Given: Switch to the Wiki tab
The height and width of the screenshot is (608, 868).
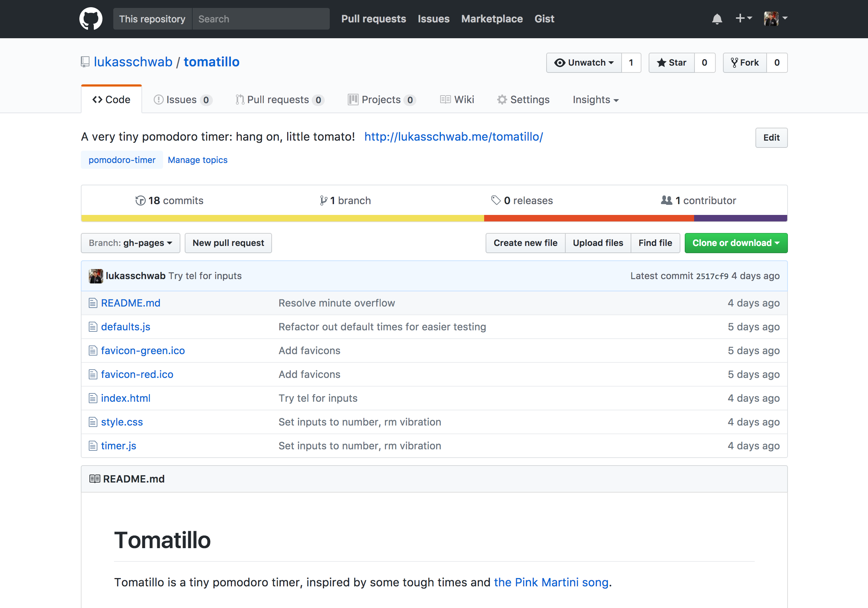Looking at the screenshot, I should pyautogui.click(x=457, y=100).
